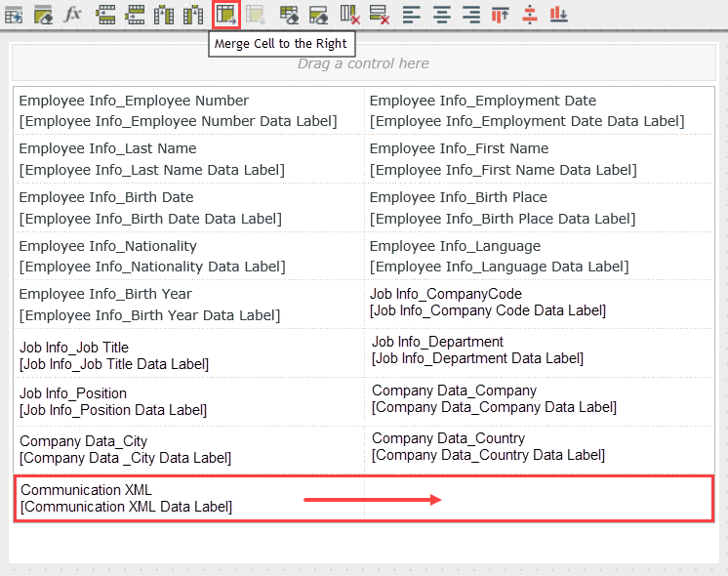Align text right using toolbar
728x576 pixels.
point(470,15)
